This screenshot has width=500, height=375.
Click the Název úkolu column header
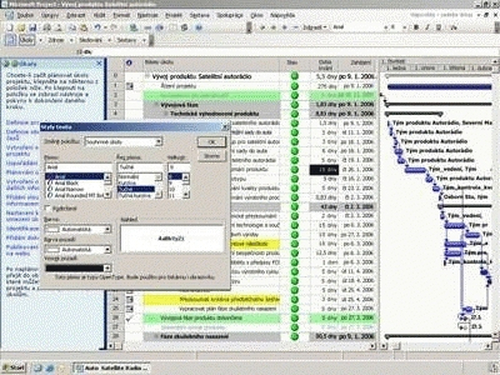tap(211, 65)
